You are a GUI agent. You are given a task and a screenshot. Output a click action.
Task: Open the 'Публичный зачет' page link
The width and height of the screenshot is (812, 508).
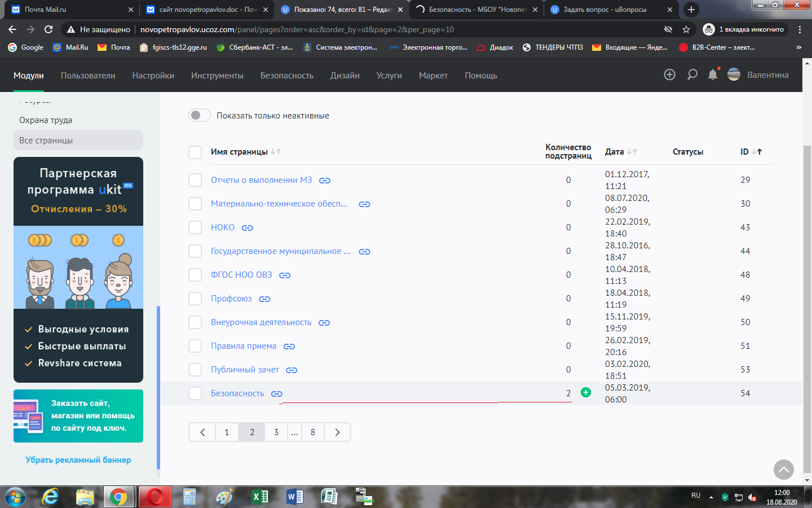(245, 370)
